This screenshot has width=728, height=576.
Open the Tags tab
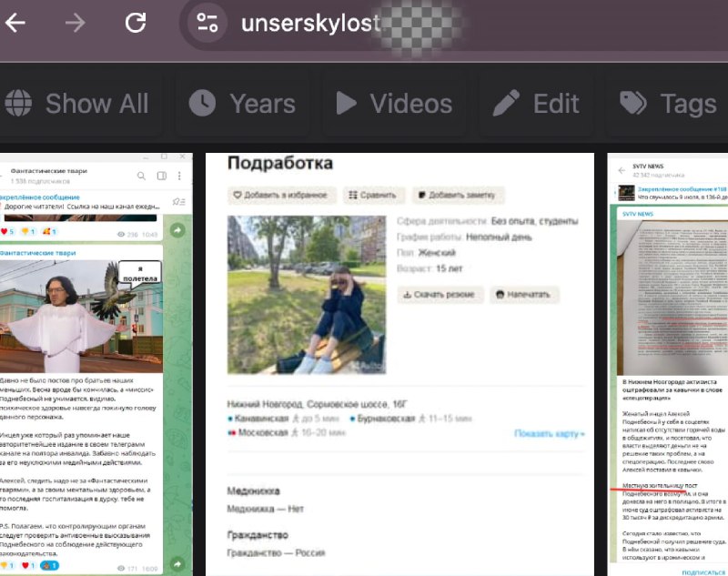[x=669, y=103]
